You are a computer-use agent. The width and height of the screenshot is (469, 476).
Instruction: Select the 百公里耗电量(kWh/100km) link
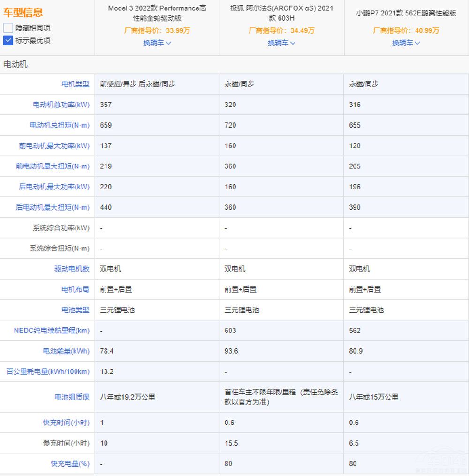pyautogui.click(x=47, y=372)
